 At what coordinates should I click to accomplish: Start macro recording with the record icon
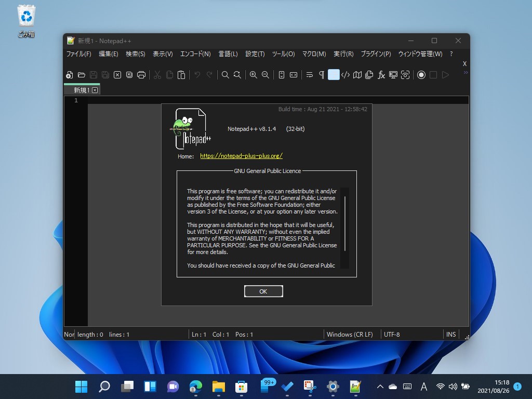(421, 75)
